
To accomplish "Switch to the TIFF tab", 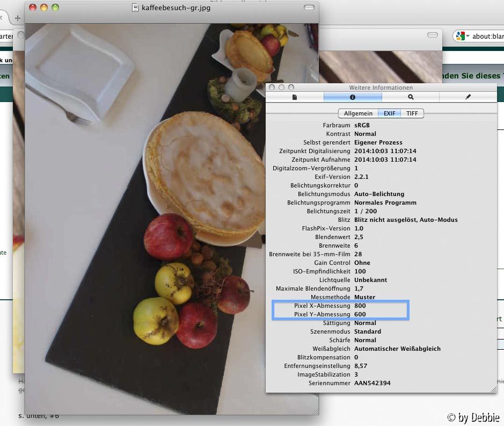I will click(412, 113).
